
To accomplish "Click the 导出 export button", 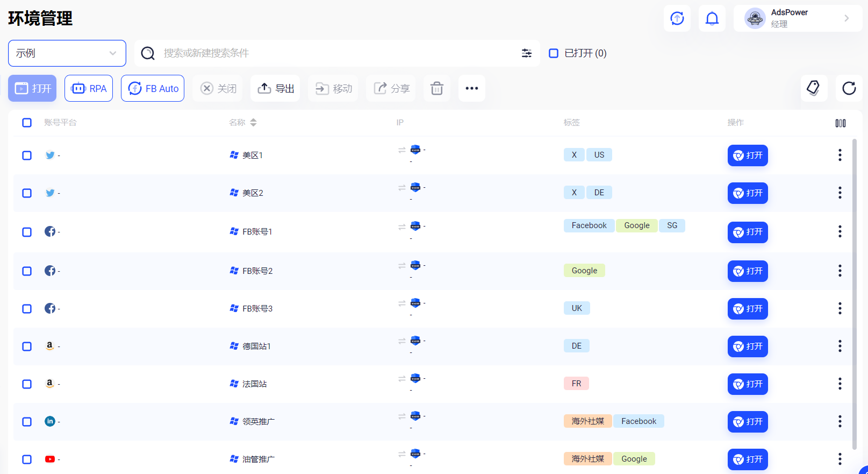I will 276,88.
